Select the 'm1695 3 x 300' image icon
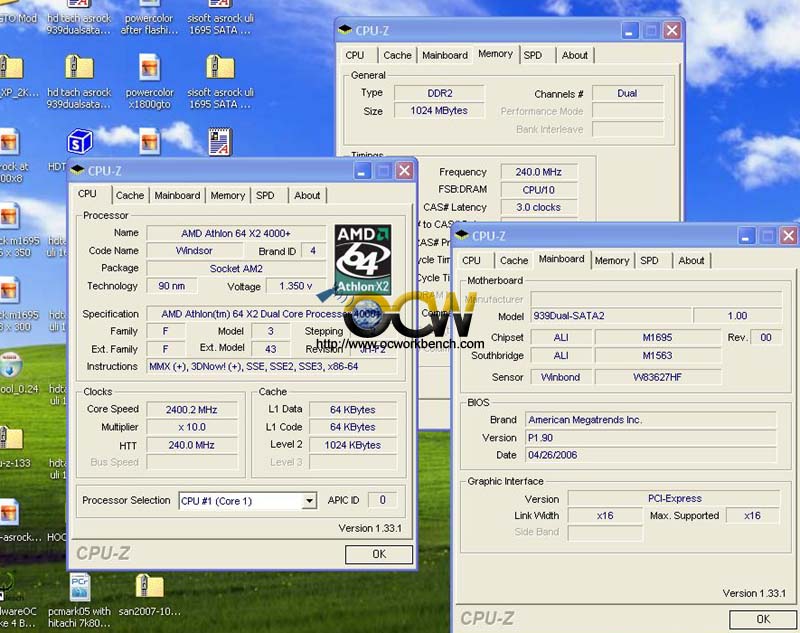The height and width of the screenshot is (633, 800). (9, 290)
